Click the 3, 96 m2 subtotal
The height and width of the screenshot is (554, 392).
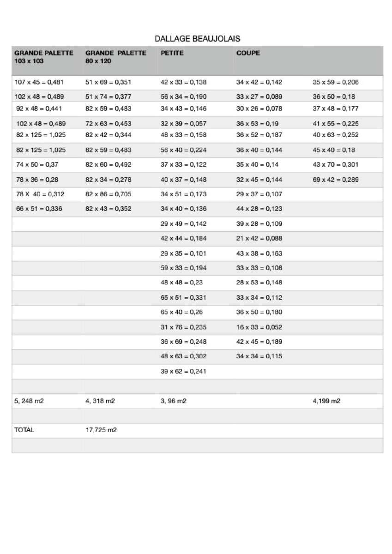coord(174,401)
